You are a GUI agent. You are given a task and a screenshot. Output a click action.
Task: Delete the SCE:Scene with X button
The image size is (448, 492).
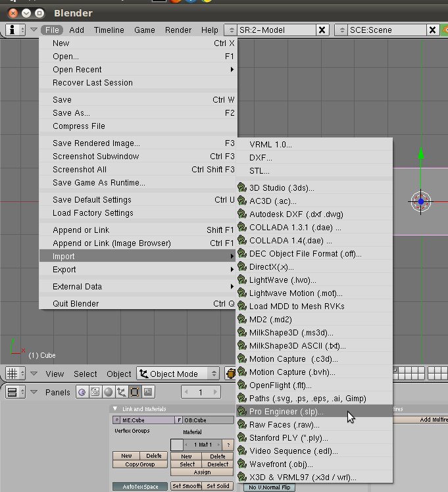[433, 30]
